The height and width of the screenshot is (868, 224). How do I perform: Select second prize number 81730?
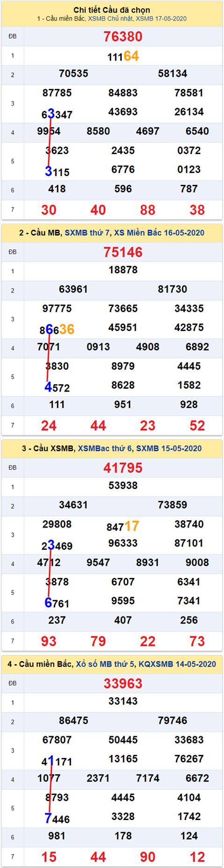pos(173,289)
